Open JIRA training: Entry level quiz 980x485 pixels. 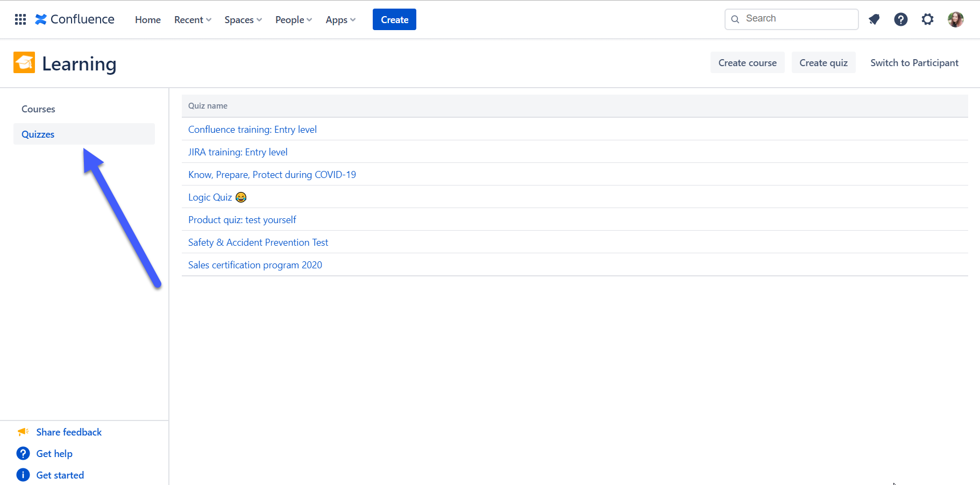[238, 152]
